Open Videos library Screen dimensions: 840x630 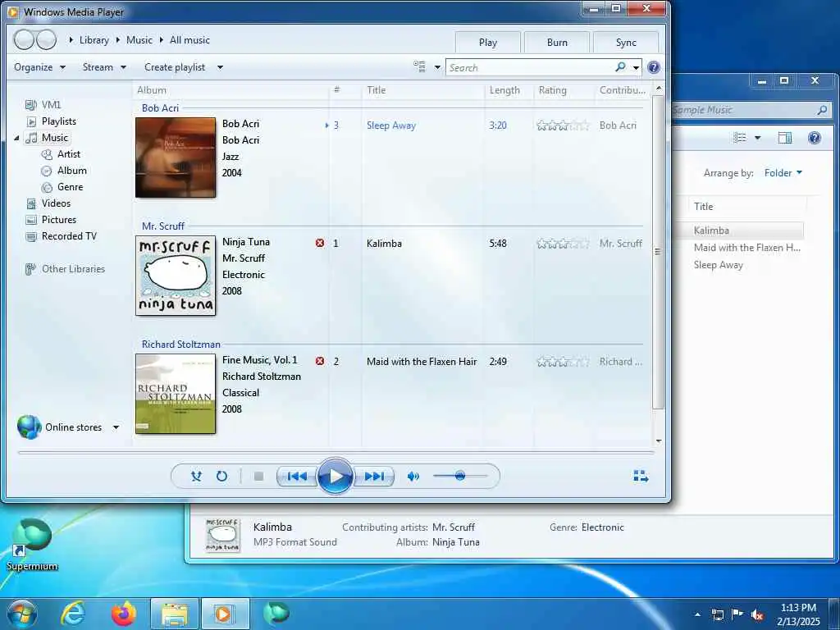(x=48, y=203)
